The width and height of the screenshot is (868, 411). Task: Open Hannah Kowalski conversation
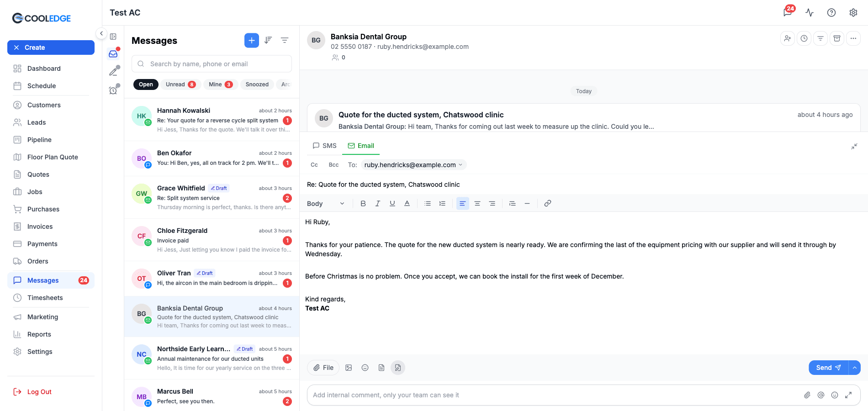click(x=212, y=120)
